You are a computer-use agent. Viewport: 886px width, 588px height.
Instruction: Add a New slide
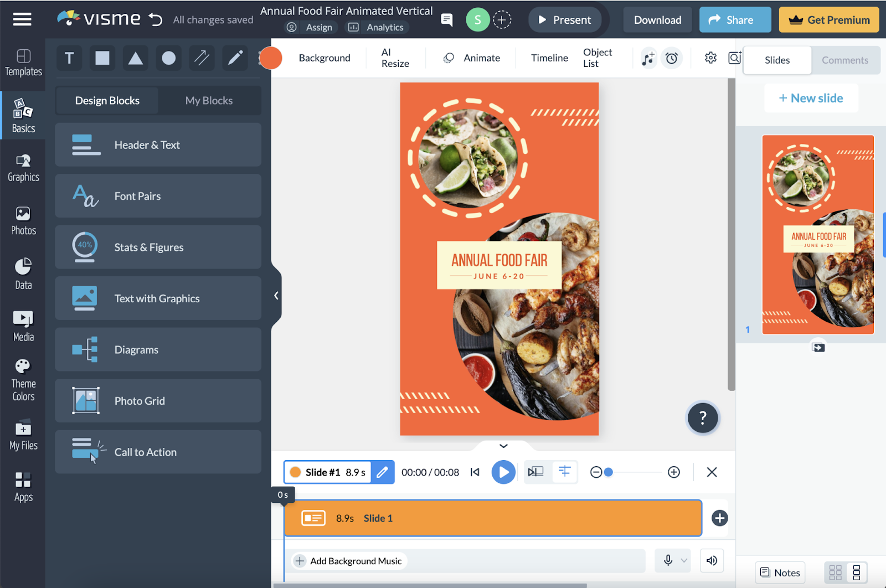coord(811,98)
